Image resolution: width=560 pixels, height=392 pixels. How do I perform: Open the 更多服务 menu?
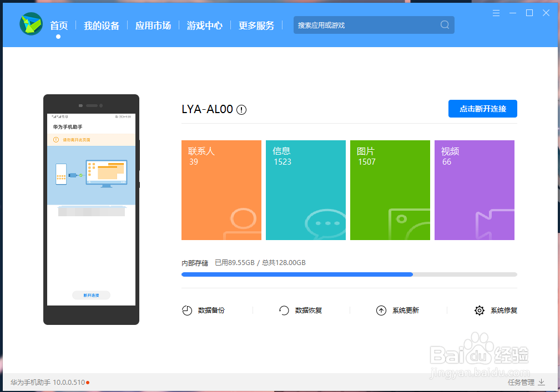pos(256,25)
